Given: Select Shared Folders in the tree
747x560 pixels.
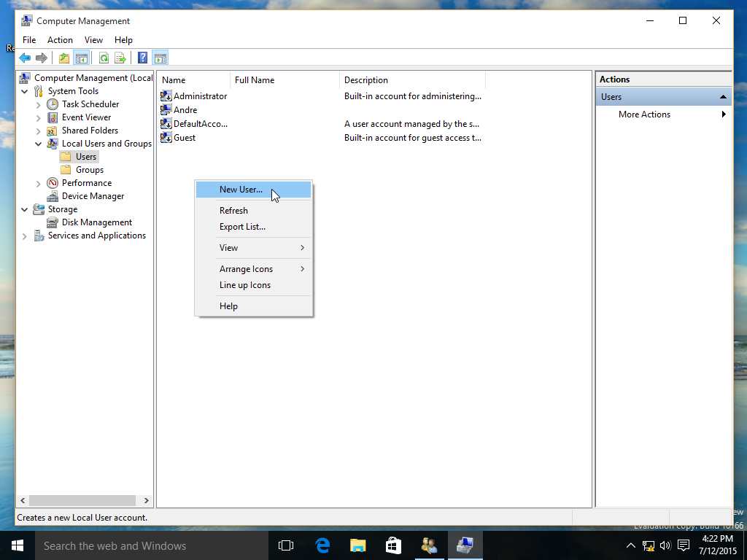Looking at the screenshot, I should (x=90, y=131).
